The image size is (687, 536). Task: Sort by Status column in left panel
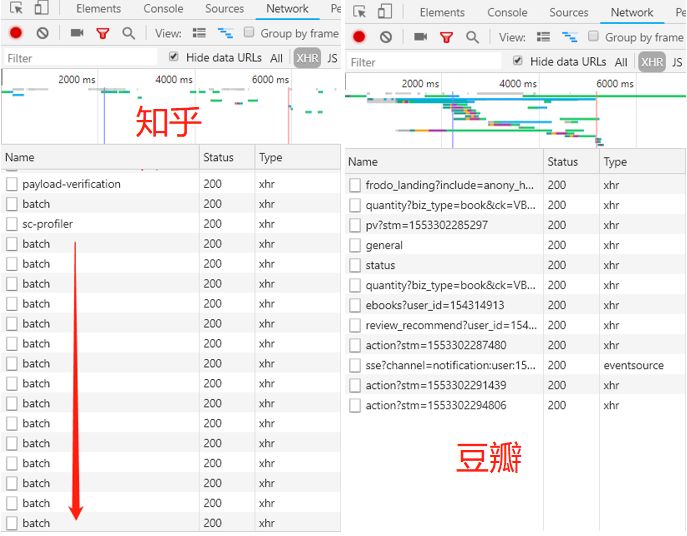[227, 157]
